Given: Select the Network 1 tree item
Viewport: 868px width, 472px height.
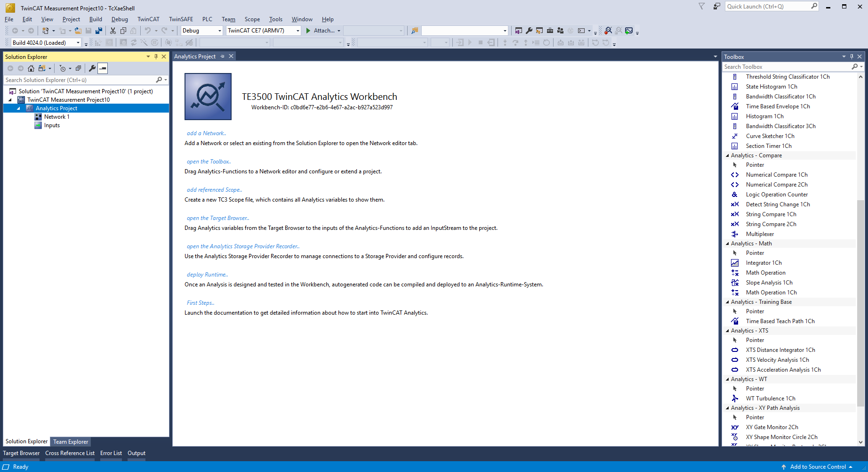Looking at the screenshot, I should point(56,117).
